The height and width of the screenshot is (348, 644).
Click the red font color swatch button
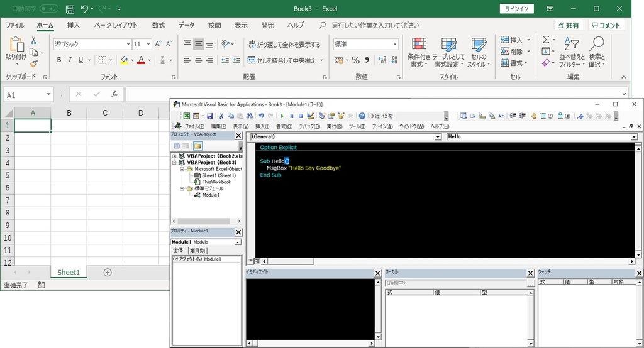click(142, 60)
